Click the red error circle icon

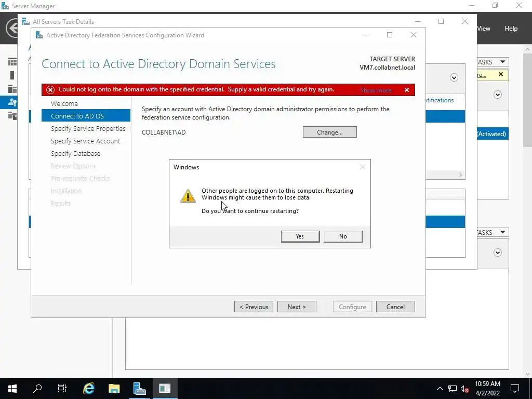coord(50,90)
